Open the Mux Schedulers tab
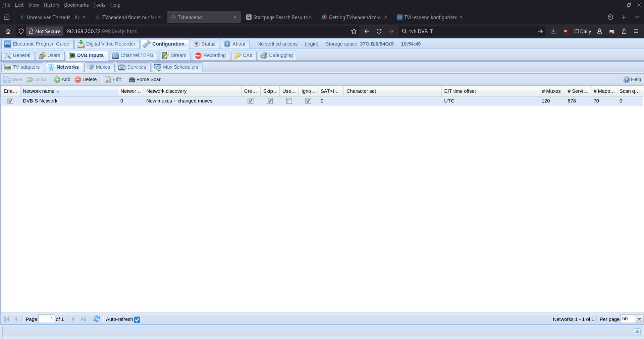The width and height of the screenshot is (644, 339). (177, 67)
